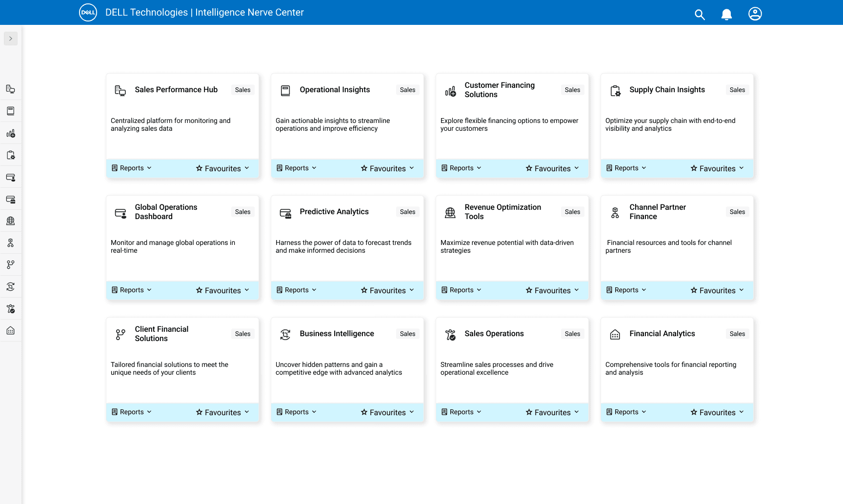843x504 pixels.
Task: Expand Favourites on Supply Chain Insights card
Action: [x=718, y=168]
